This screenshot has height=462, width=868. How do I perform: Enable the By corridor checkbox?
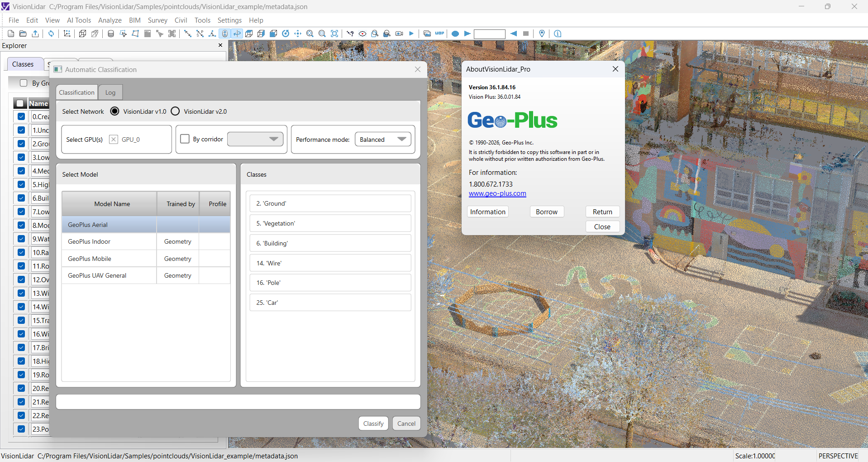point(185,139)
